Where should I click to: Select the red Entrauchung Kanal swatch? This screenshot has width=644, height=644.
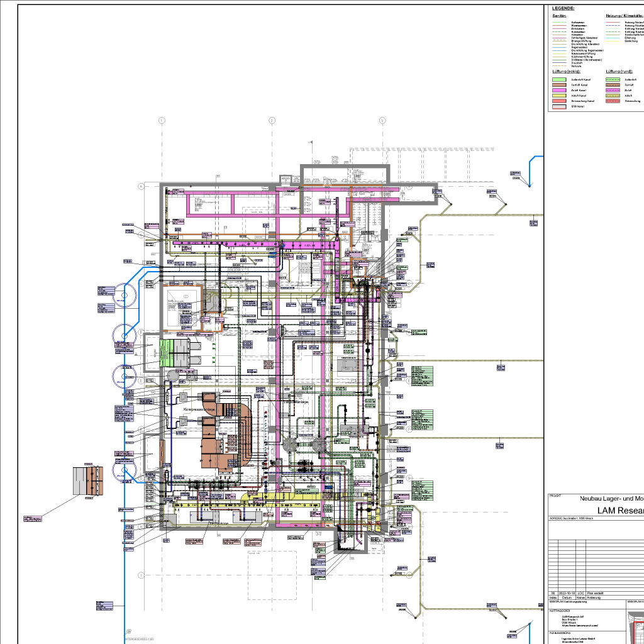tap(560, 101)
